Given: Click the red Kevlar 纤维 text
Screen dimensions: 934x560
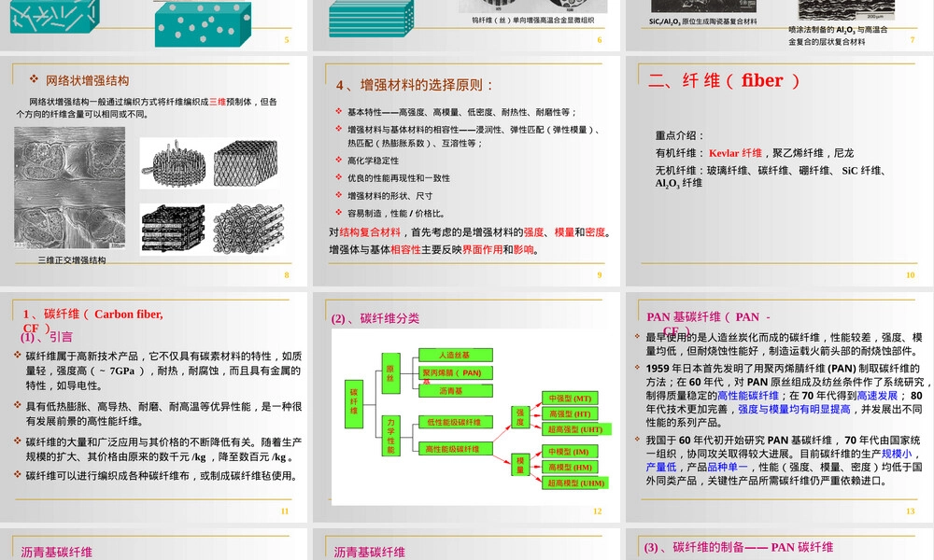Looking at the screenshot, I should [x=735, y=153].
